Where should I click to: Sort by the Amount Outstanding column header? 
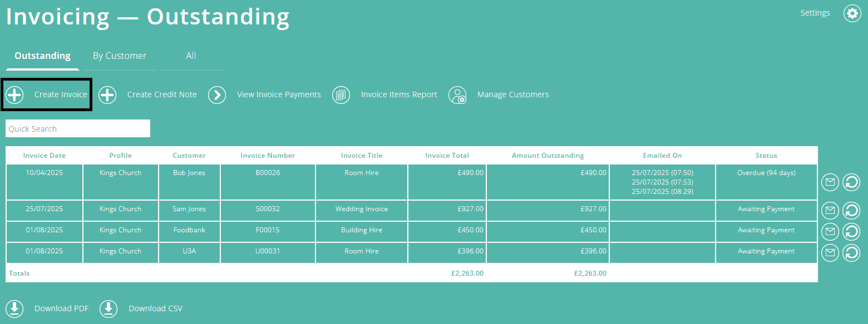pyautogui.click(x=548, y=156)
